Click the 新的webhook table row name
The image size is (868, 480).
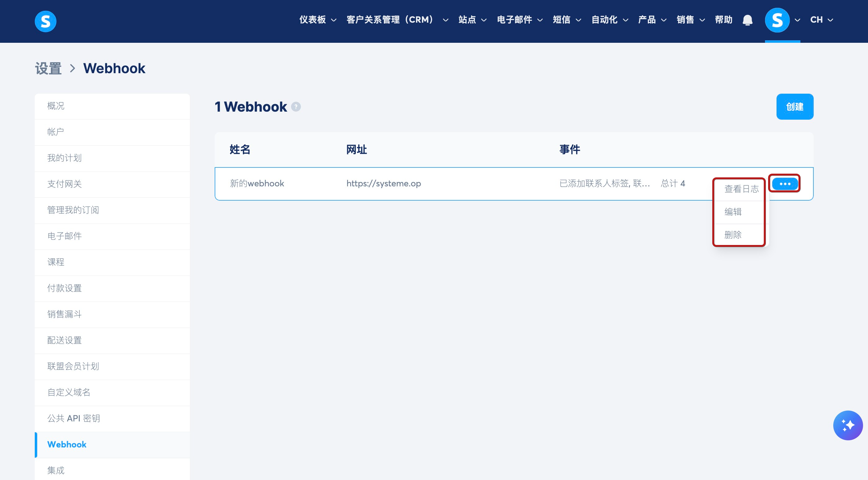pyautogui.click(x=257, y=184)
